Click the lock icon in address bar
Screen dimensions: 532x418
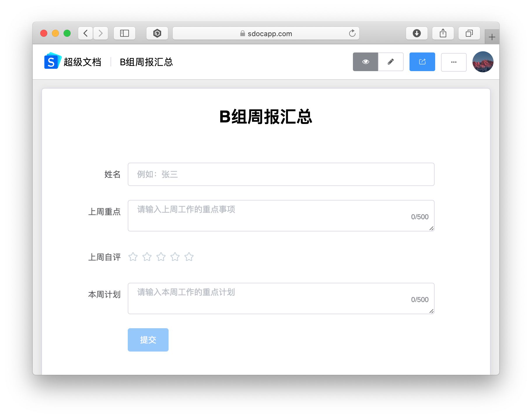[242, 34]
